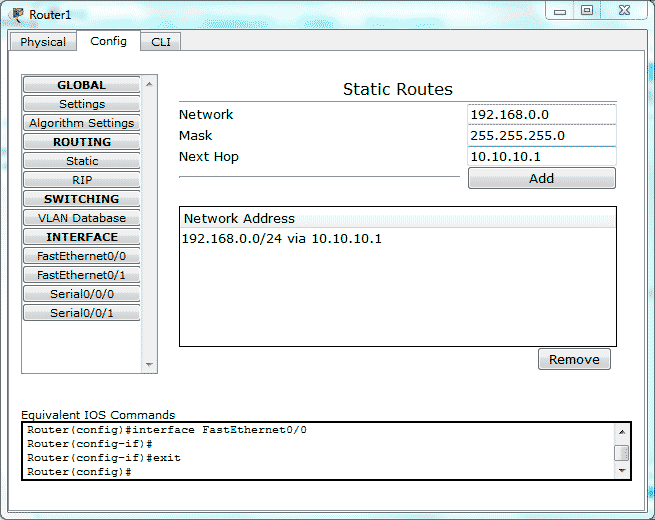Click the Mask input field
This screenshot has height=520, width=655.
pyautogui.click(x=541, y=135)
